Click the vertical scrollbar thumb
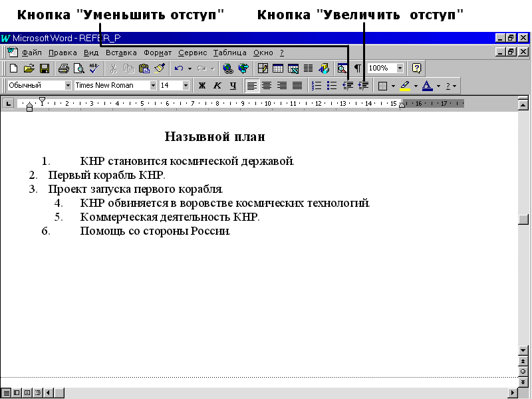532x399 pixels. pos(523,219)
